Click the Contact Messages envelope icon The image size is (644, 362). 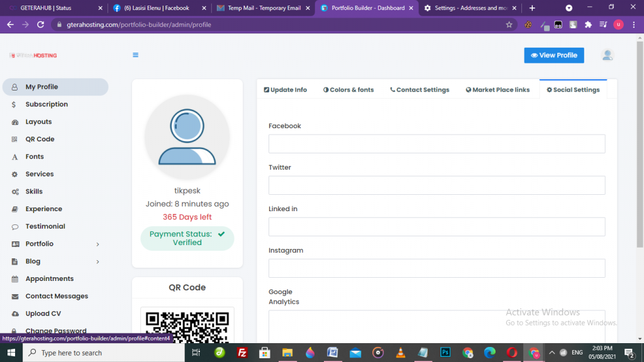coord(15,297)
